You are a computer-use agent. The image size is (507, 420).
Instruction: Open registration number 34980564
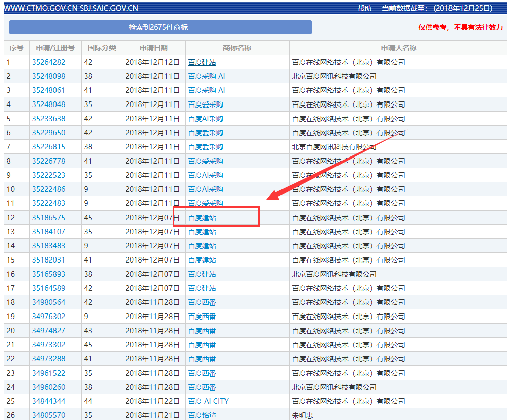pyautogui.click(x=48, y=302)
